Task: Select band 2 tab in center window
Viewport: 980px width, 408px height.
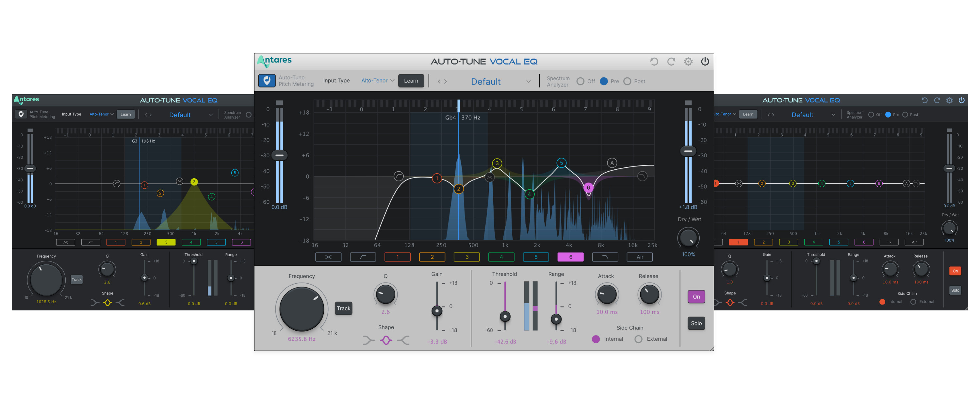Action: tap(432, 257)
